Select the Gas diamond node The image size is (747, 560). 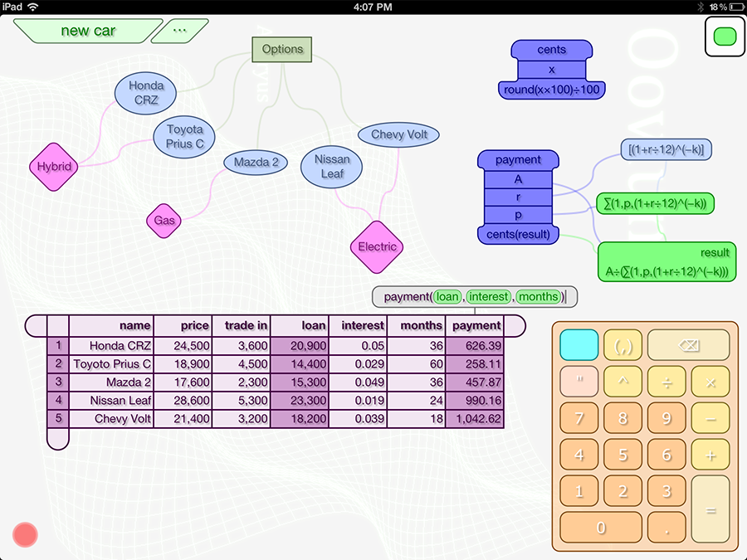[x=164, y=221]
